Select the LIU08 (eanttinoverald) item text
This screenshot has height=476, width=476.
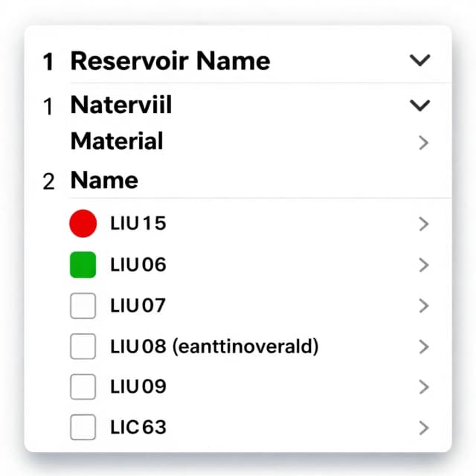[x=214, y=347]
